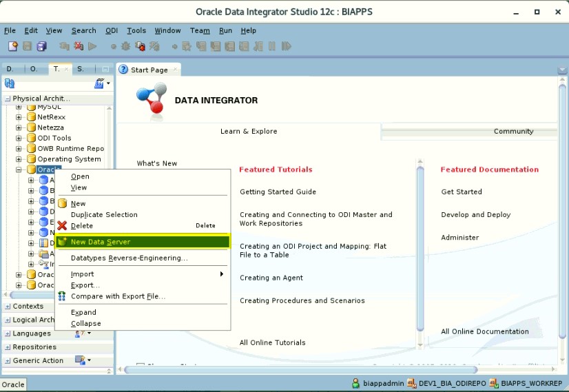The height and width of the screenshot is (392, 569).
Task: Open the tab list dropdown at top right
Action: (x=562, y=70)
